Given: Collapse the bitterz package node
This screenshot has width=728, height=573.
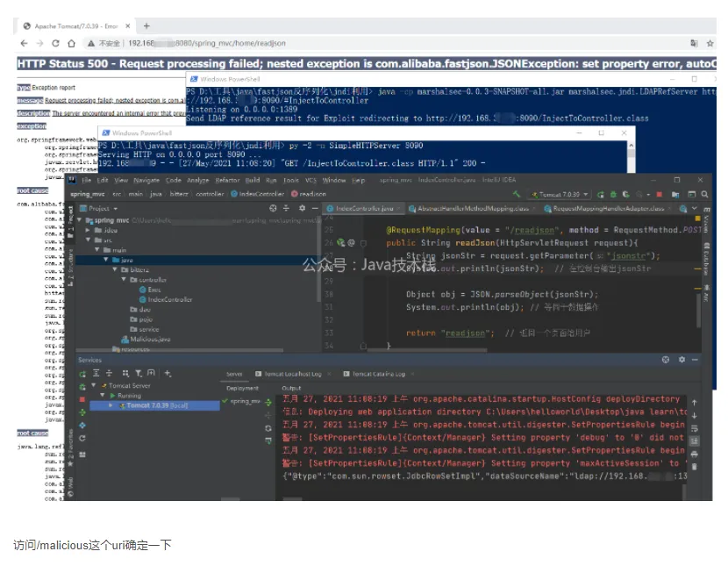Looking at the screenshot, I should (115, 269).
